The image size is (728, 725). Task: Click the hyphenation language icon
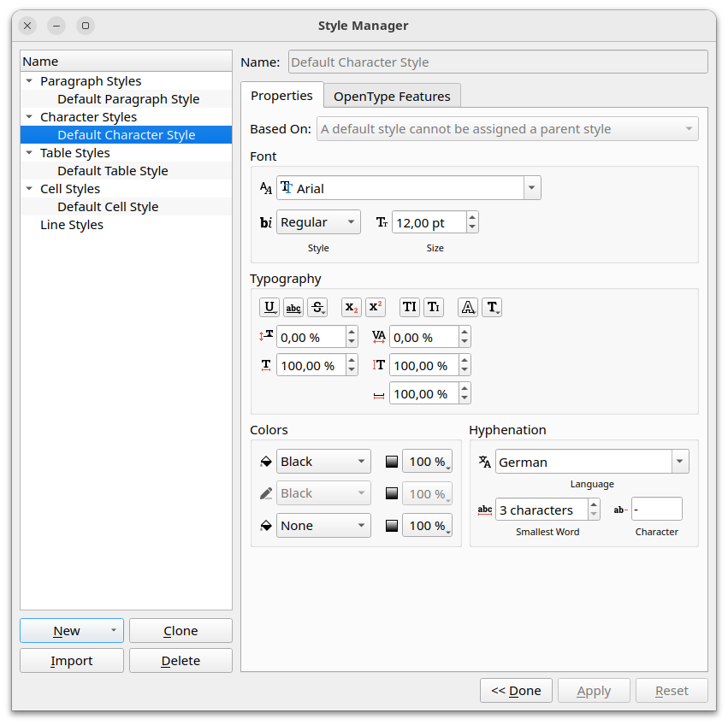coord(485,462)
